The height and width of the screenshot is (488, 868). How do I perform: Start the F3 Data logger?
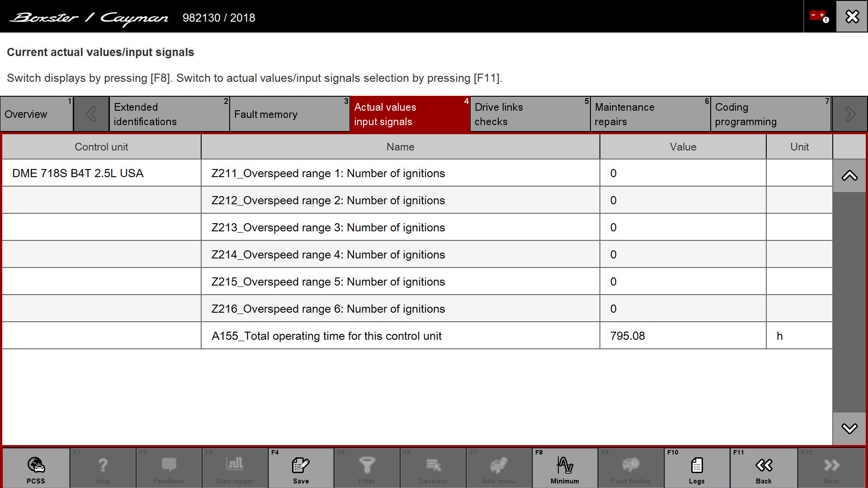(235, 468)
